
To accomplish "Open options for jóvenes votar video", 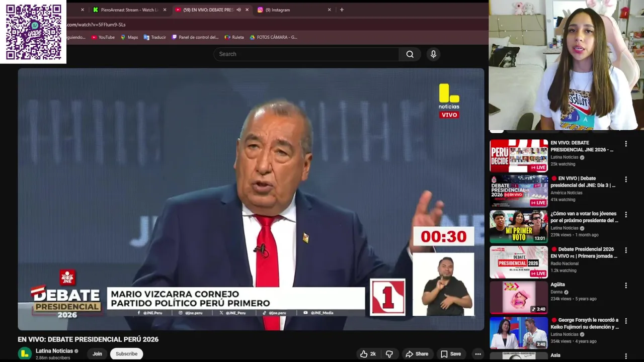I will point(626,215).
